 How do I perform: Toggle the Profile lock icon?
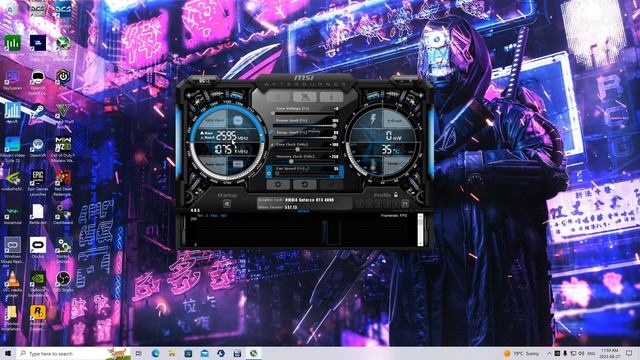[x=396, y=195]
